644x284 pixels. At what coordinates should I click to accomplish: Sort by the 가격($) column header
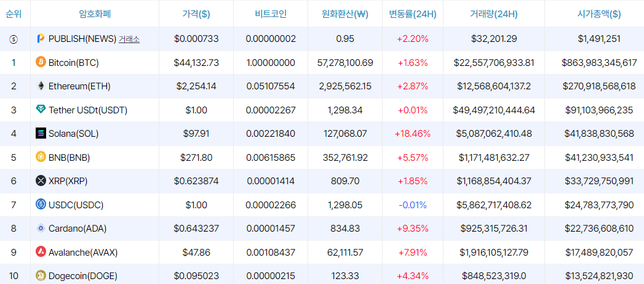(196, 14)
